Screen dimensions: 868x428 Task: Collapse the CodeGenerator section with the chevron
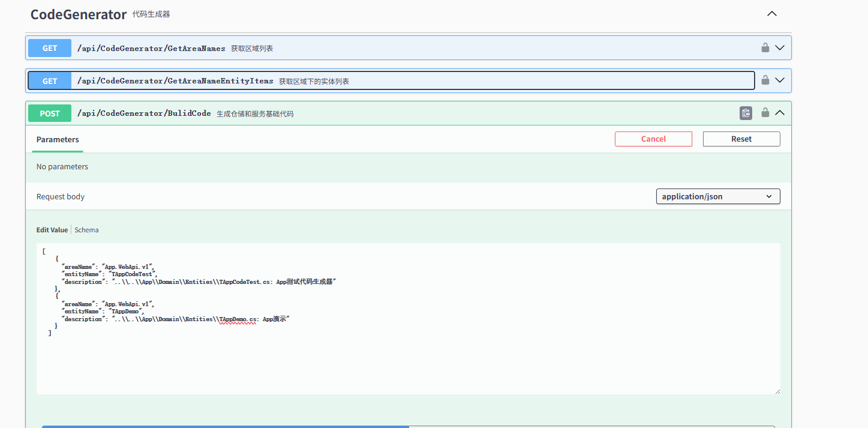772,13
